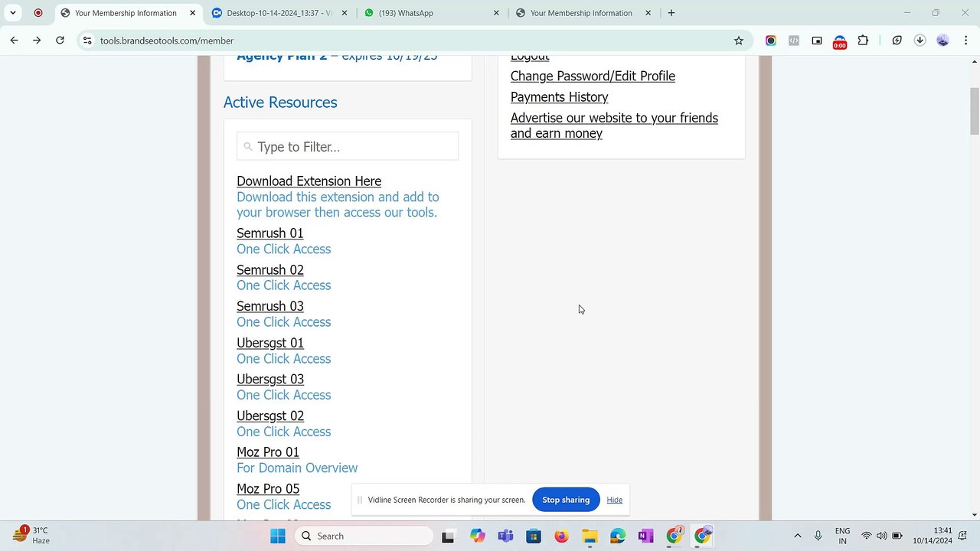The image size is (980, 551).
Task: Open the screen recorder extension showing 0:00
Action: (x=840, y=41)
